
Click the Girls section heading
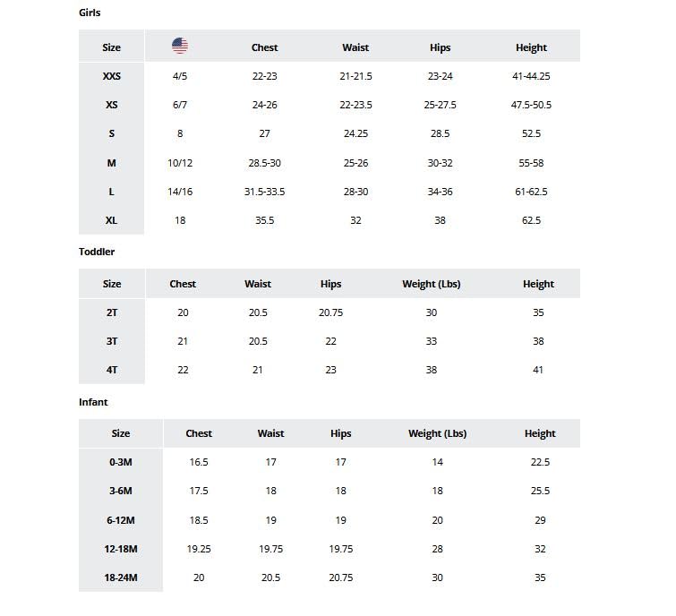[x=90, y=13]
